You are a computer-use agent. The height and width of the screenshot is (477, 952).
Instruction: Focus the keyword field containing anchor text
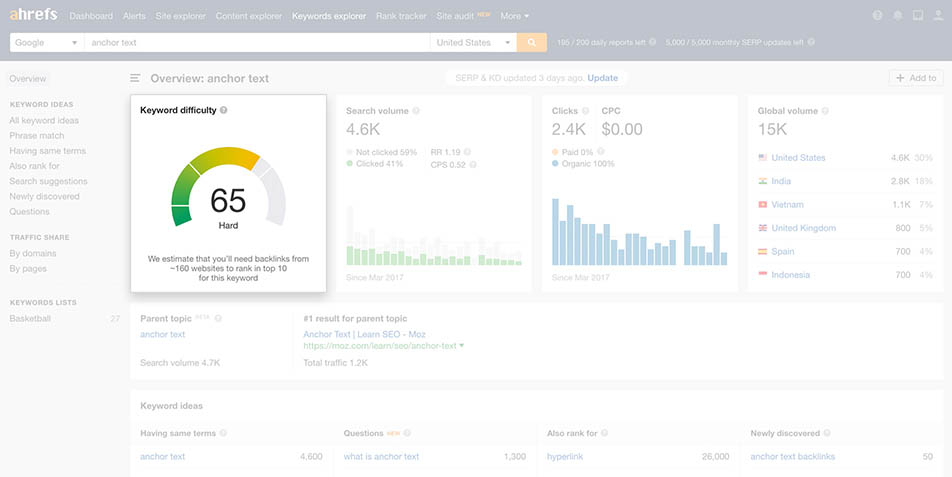(257, 42)
